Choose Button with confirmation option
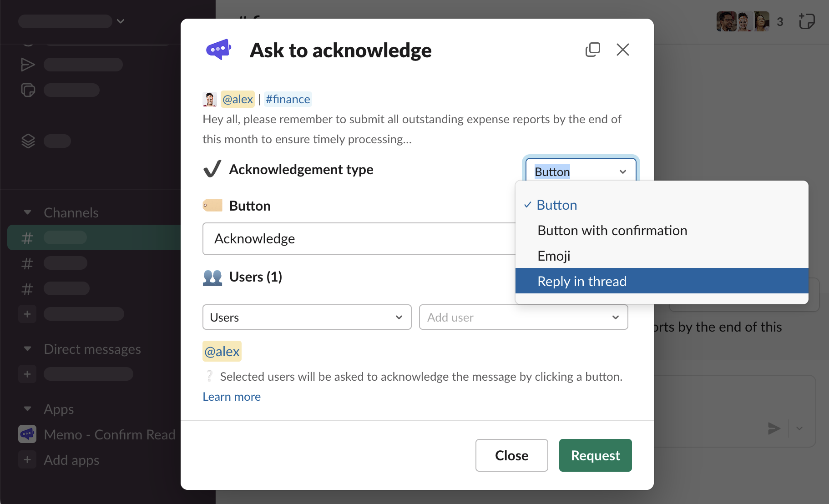Image resolution: width=829 pixels, height=504 pixels. click(612, 231)
